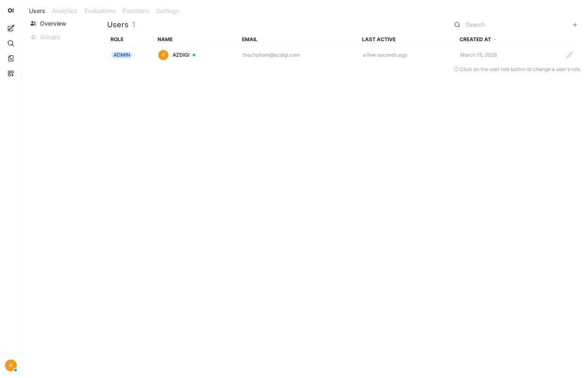Edit the AZDIGI user with the pencil icon
This screenshot has height=378, width=588.
[x=570, y=55]
